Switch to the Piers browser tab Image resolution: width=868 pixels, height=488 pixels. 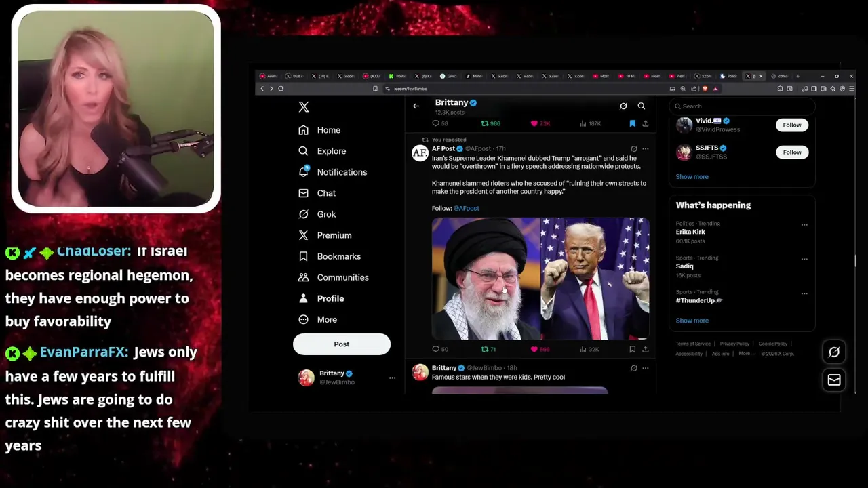[x=678, y=76]
